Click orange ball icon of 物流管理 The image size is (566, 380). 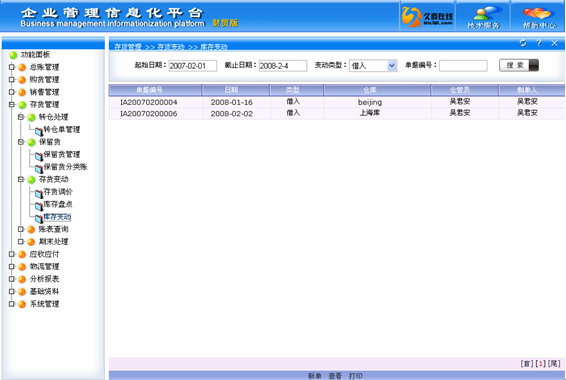(x=22, y=267)
